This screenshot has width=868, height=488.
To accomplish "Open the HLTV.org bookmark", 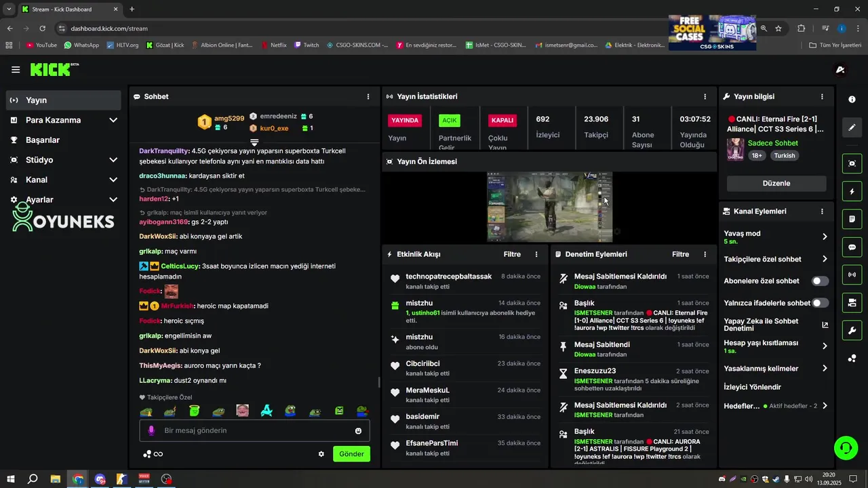I will click(122, 45).
